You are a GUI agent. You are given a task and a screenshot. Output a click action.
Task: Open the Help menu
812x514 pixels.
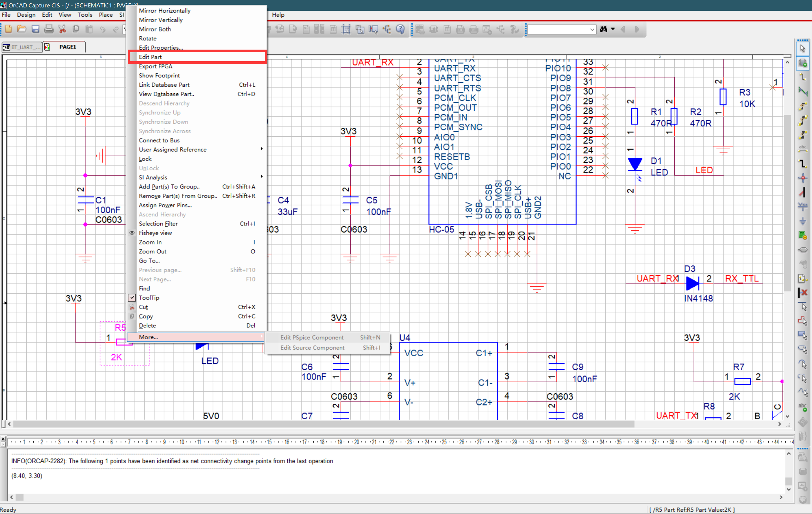click(x=278, y=15)
